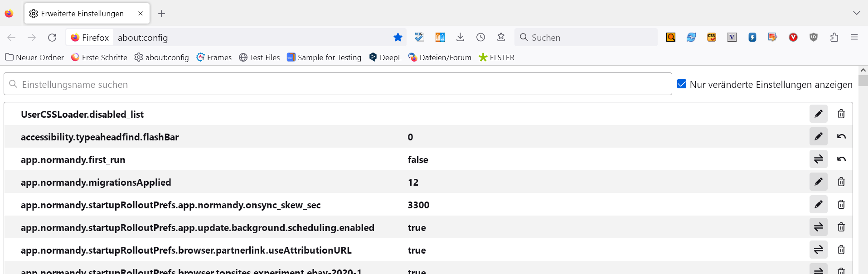Open the 'Neuer Ordner' bookmarks folder
The image size is (868, 274).
(x=34, y=58)
